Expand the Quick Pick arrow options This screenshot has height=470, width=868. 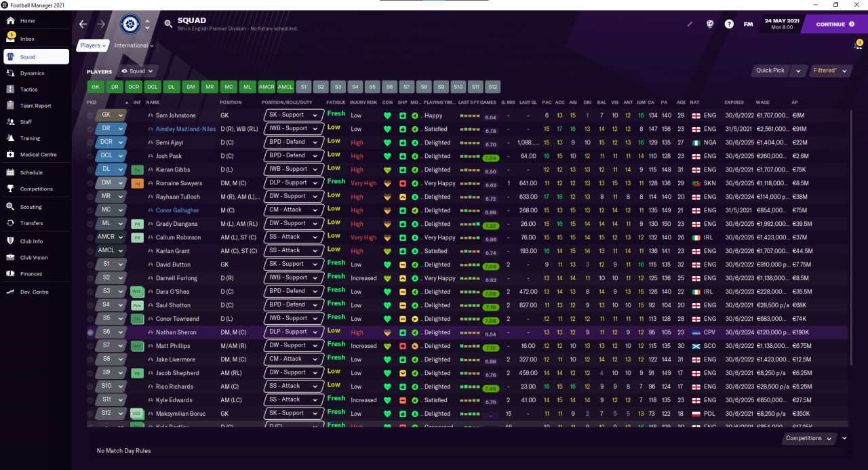tap(798, 71)
